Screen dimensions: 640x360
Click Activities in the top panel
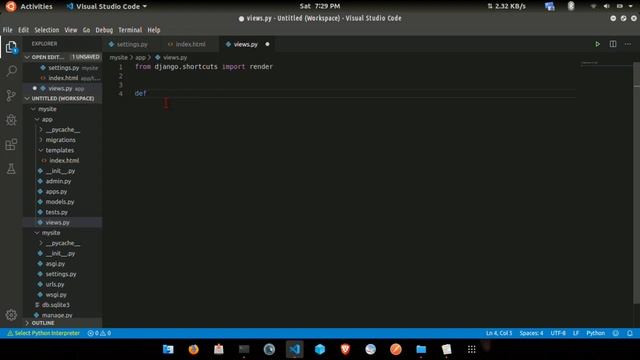(36, 7)
